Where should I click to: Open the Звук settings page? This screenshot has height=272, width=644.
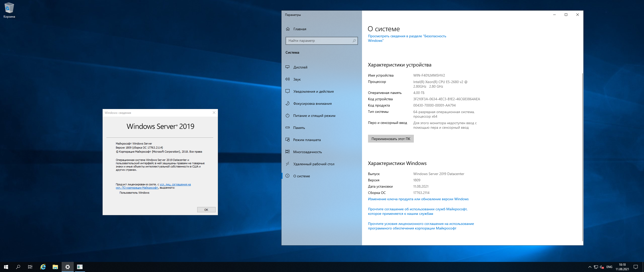[321, 79]
